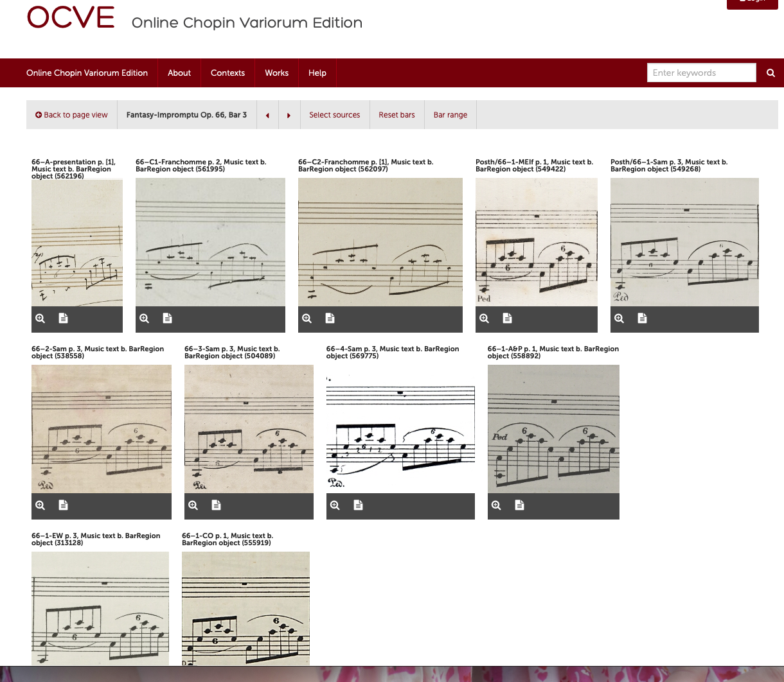This screenshot has width=784, height=682.
Task: Zoom into 66-3-Sam bar image
Action: [193, 505]
